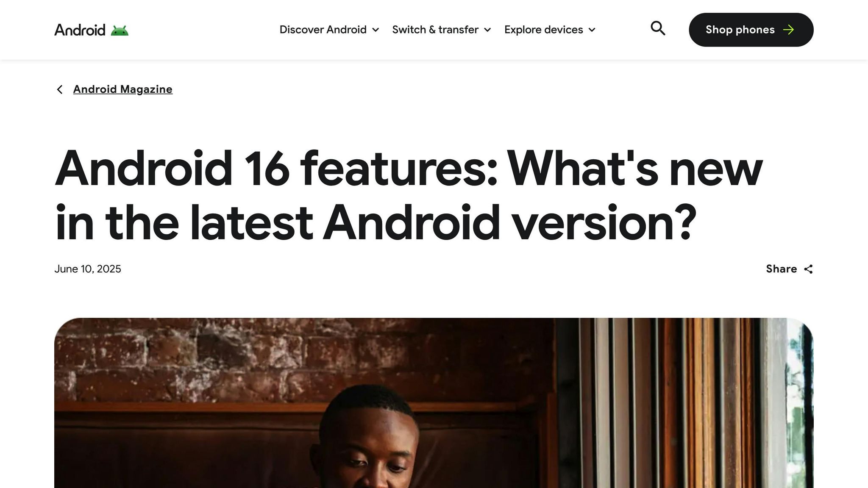
Task: Click the green Android robot head icon
Action: tap(120, 30)
